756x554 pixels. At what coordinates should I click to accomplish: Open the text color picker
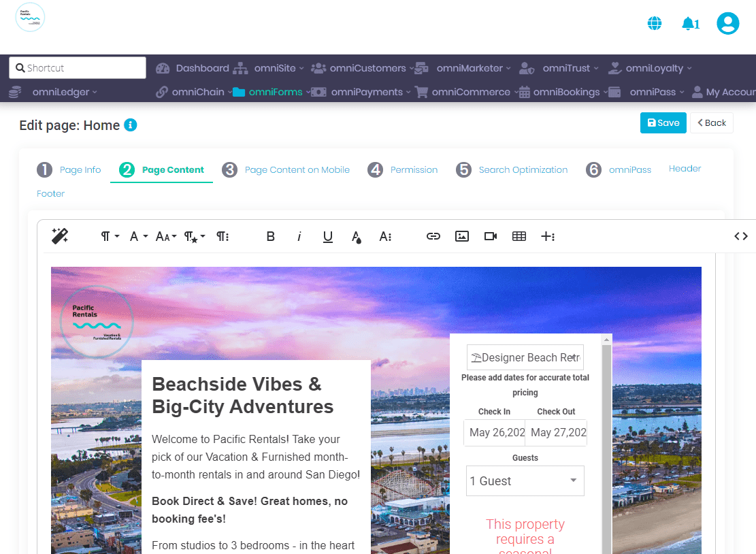357,236
